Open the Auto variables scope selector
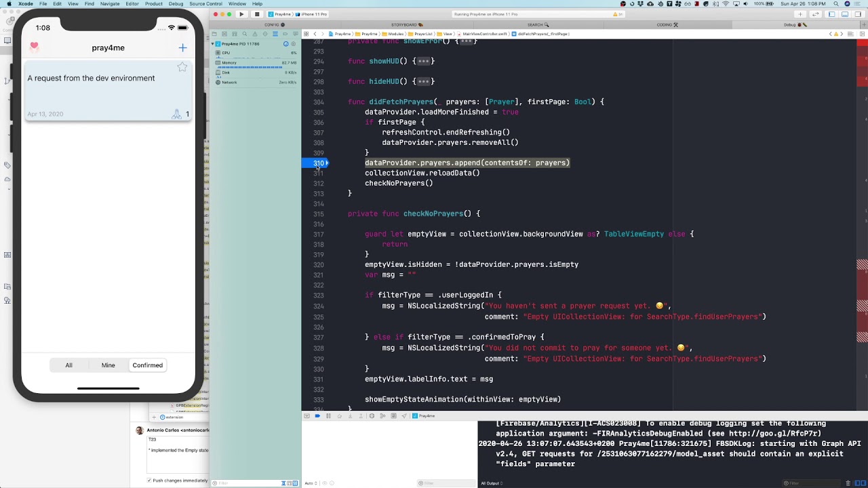Viewport: 868px width, 488px height. click(x=312, y=483)
